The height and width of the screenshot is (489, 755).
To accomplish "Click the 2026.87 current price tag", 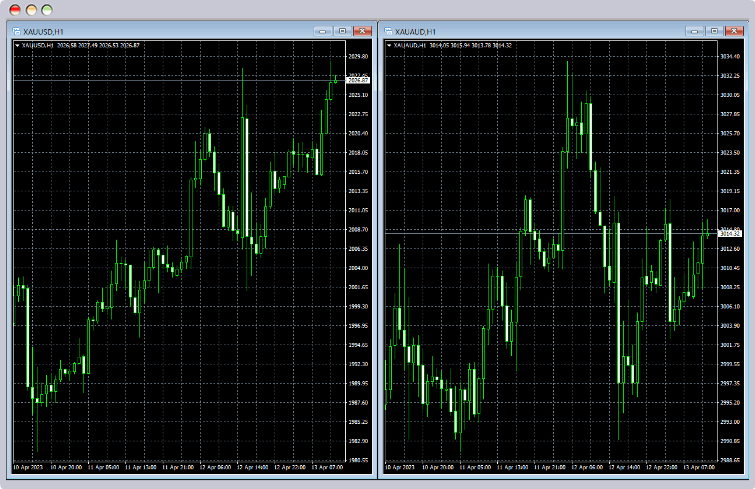I will (x=358, y=80).
